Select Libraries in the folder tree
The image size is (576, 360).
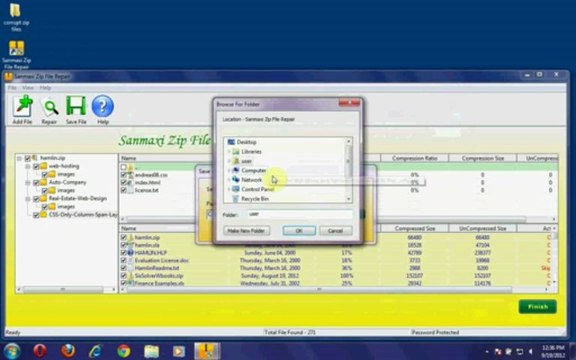(251, 151)
